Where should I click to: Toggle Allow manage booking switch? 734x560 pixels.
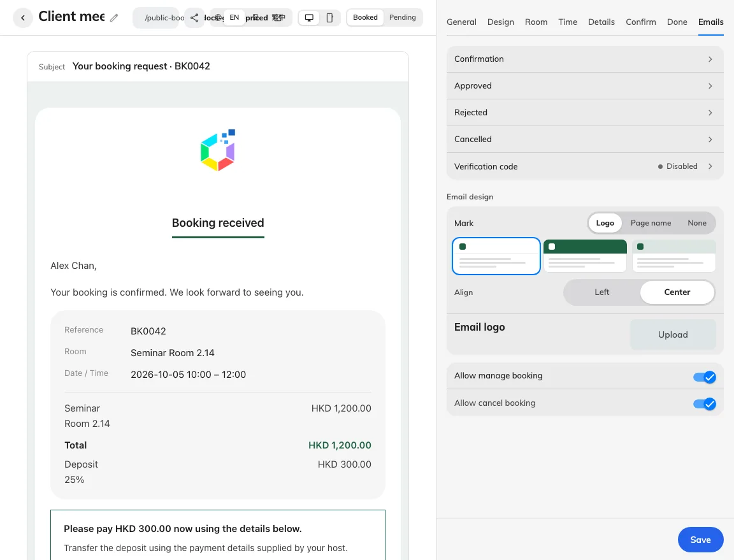[705, 377]
